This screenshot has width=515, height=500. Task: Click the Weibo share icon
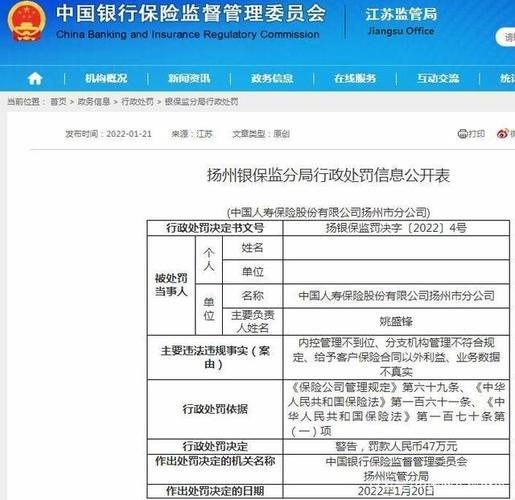pyautogui.click(x=502, y=134)
